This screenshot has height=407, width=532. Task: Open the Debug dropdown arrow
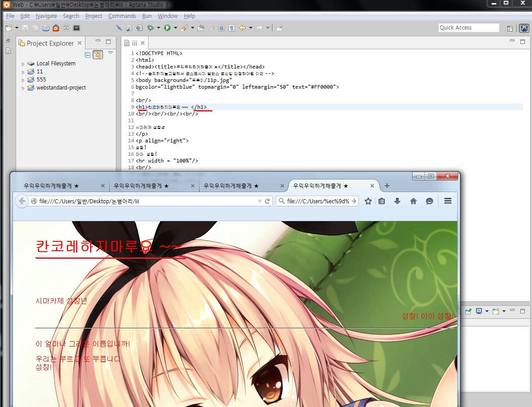(x=158, y=28)
